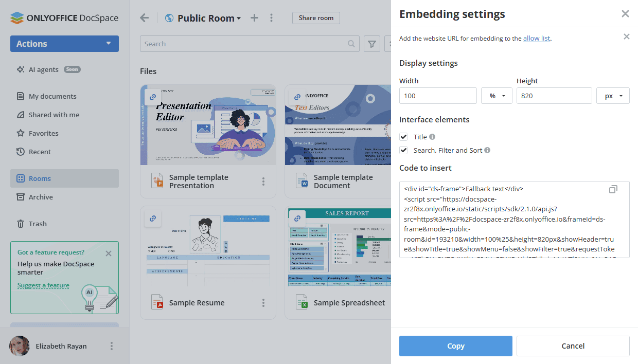This screenshot has height=364, width=638.
Task: Open the Width unit percent dropdown
Action: click(497, 96)
